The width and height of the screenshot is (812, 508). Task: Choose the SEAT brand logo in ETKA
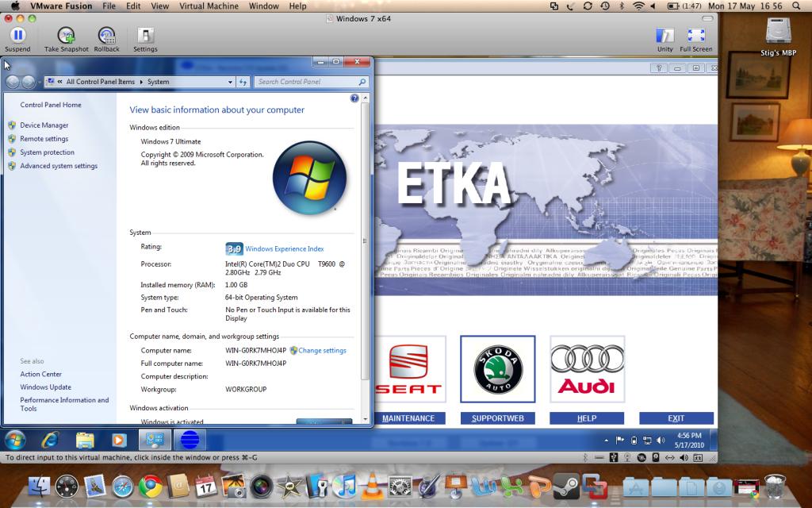coord(409,369)
